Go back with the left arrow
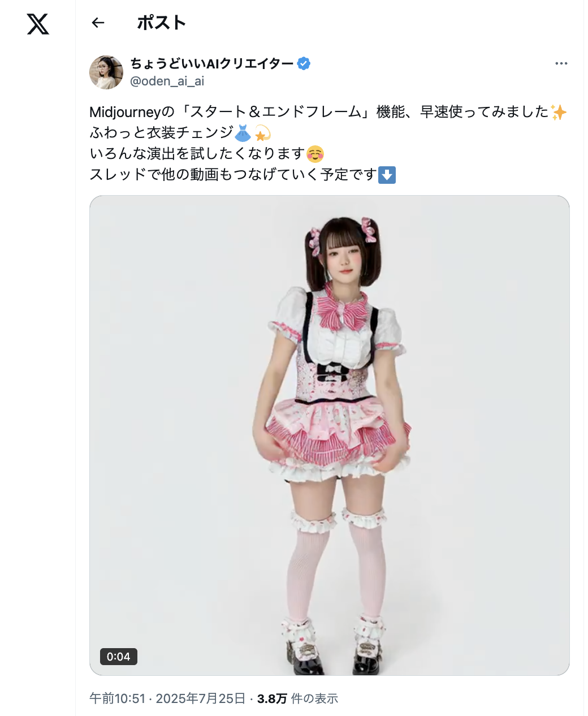This screenshot has width=588, height=716. 98,23
